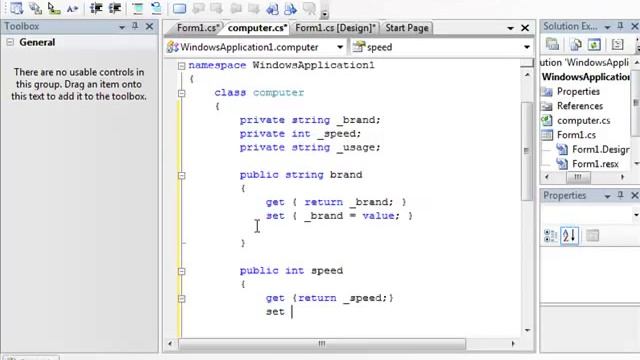
Task: Switch to the Form1.cs tab
Action: pyautogui.click(x=198, y=28)
